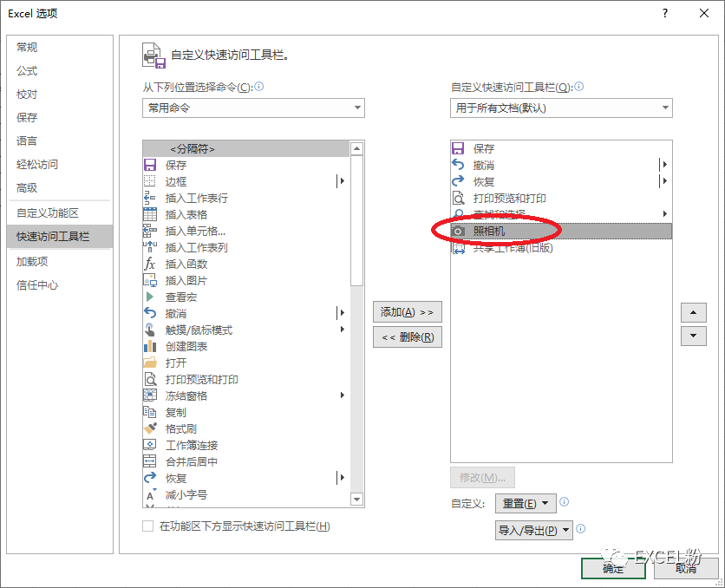Image resolution: width=725 pixels, height=588 pixels.
Task: Click info icon next to Reset button
Action: tap(564, 502)
